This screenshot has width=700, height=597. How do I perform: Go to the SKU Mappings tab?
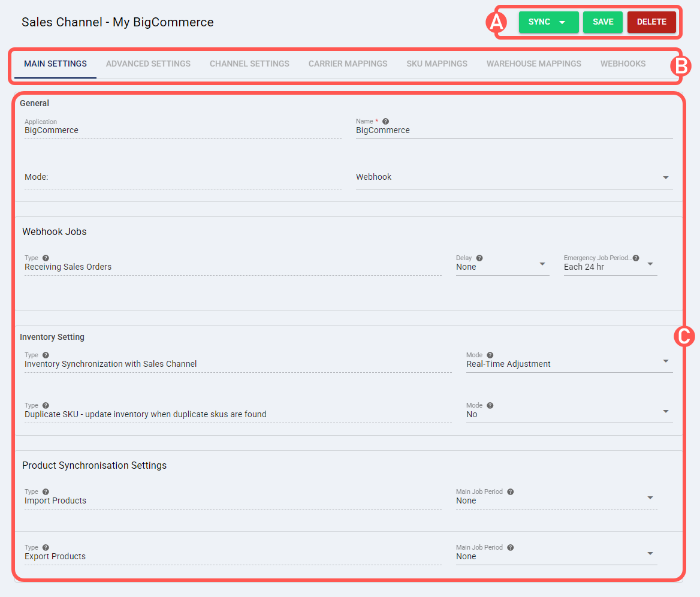437,64
